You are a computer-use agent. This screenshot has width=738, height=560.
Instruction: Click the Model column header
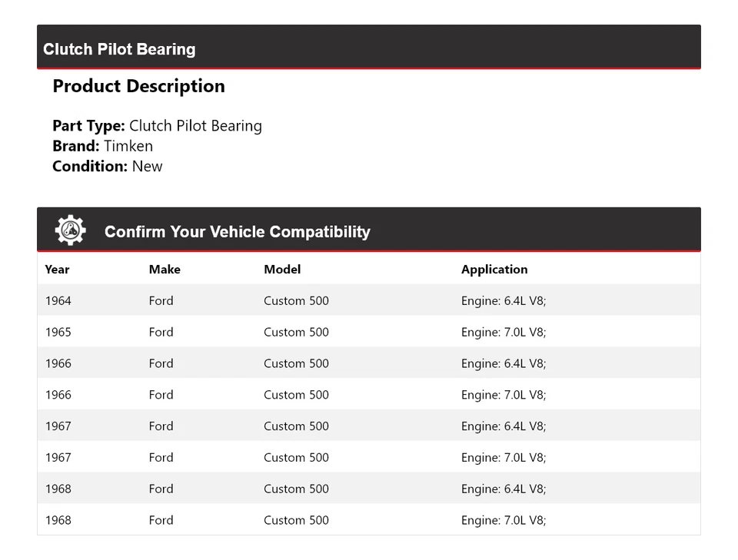coord(282,270)
